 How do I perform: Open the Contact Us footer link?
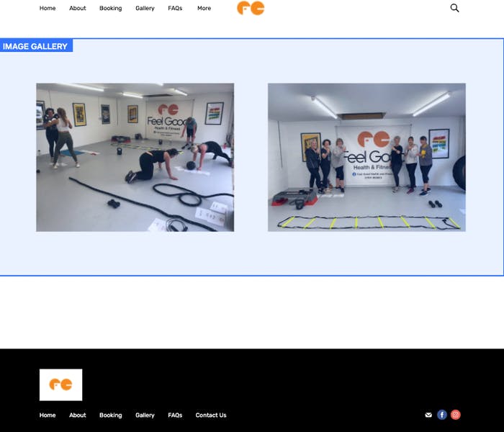coord(211,415)
